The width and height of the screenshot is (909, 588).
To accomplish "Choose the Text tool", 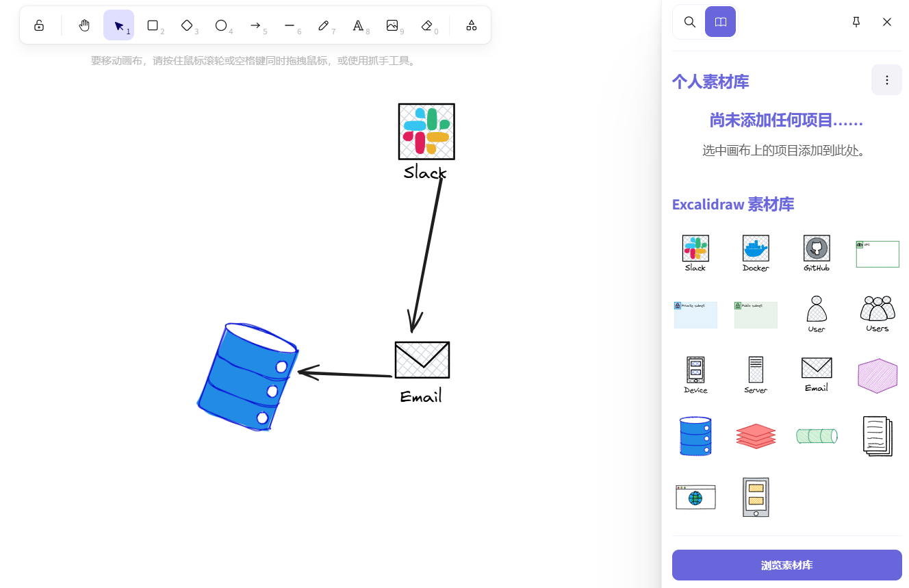I will click(x=358, y=25).
